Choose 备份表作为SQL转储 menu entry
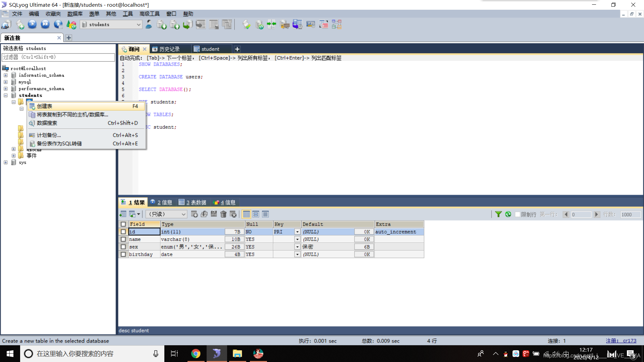Viewport: 644px width, 362px height. point(86,143)
